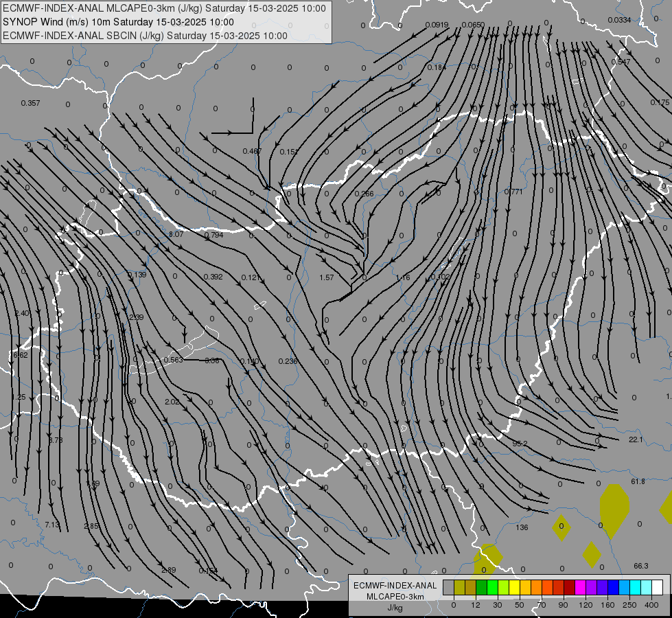Select the cyan swatch in the legend
The width and height of the screenshot is (672, 618).
click(x=635, y=587)
